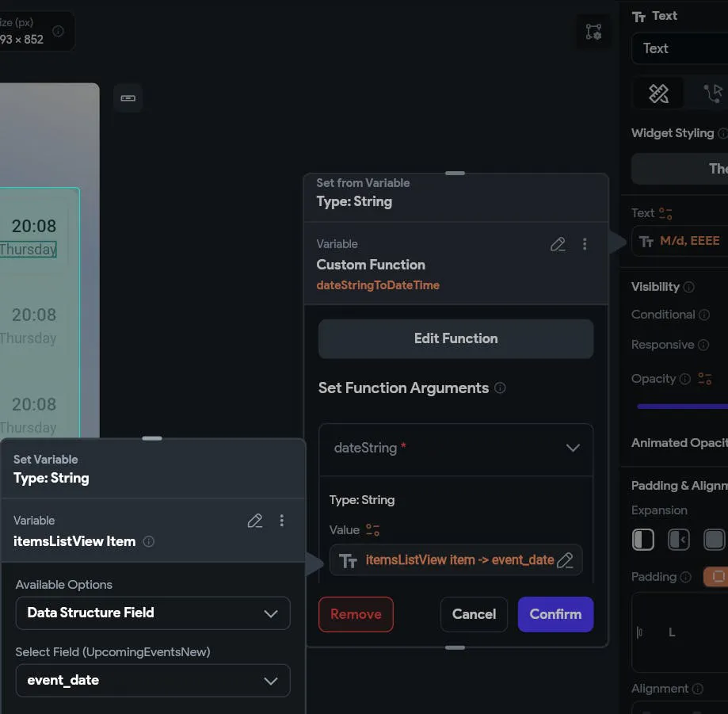This screenshot has width=728, height=714.
Task: Select the third Expansion option button
Action: pos(714,540)
